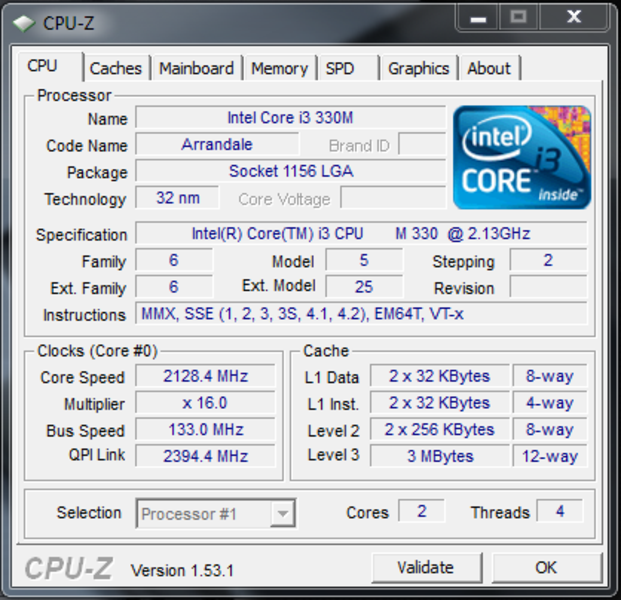
Task: Click the Threads count value 4
Action: click(x=560, y=511)
